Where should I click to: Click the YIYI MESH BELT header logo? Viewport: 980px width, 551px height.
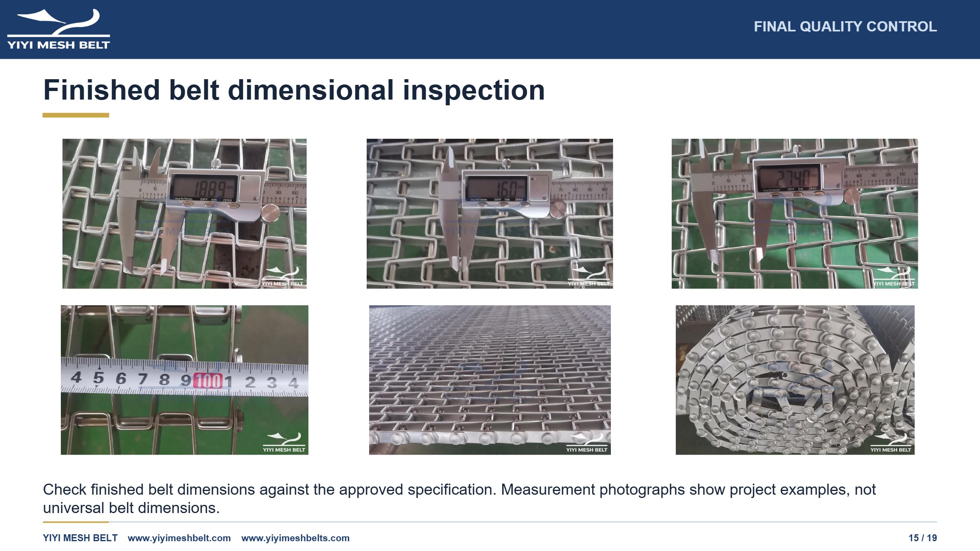(58, 29)
